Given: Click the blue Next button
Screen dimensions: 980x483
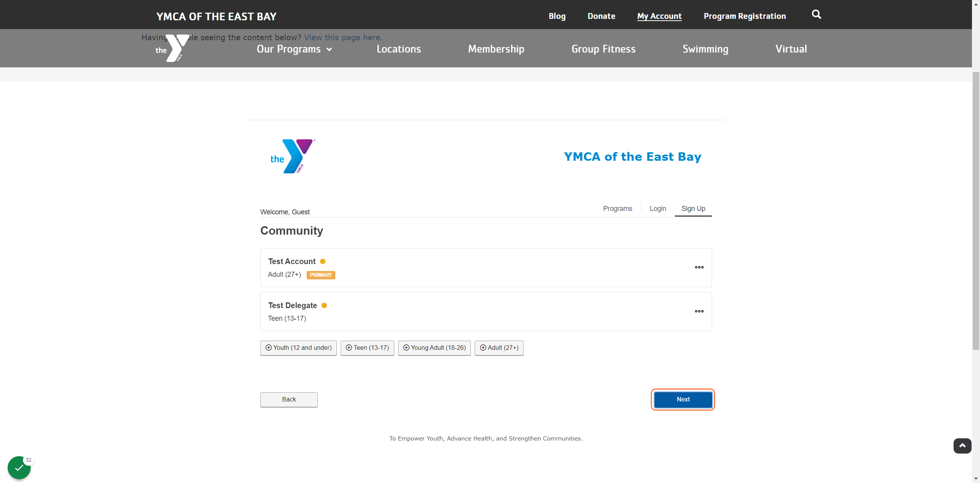Looking at the screenshot, I should click(x=683, y=400).
